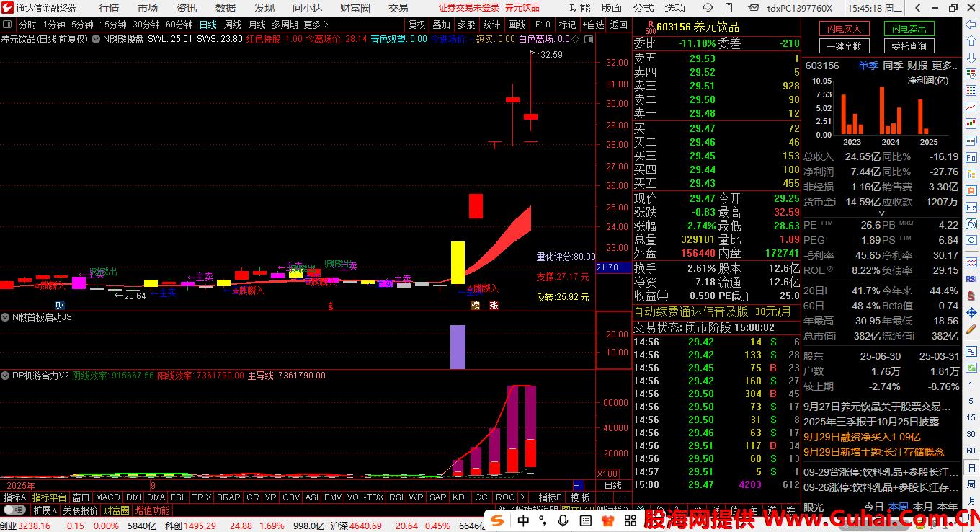Screen dimensions: 980x532
Task: Click the candlestick chart icon in sidebar
Action: [x=971, y=107]
